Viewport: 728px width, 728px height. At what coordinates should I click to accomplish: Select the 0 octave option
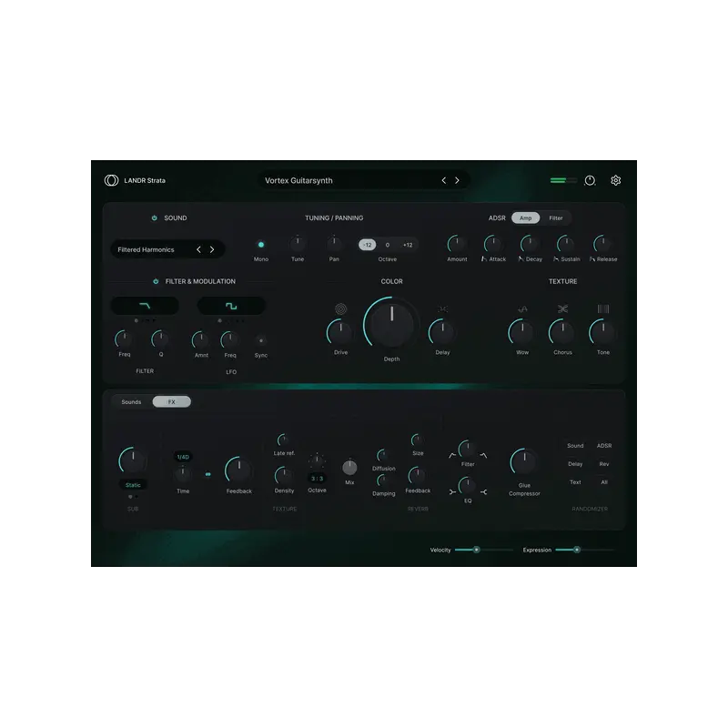pyautogui.click(x=388, y=245)
